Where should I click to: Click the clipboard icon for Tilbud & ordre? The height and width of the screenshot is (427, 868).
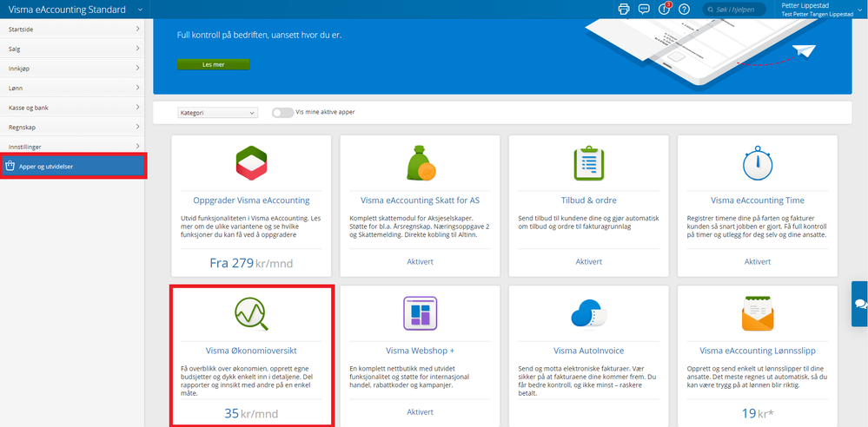tap(588, 163)
